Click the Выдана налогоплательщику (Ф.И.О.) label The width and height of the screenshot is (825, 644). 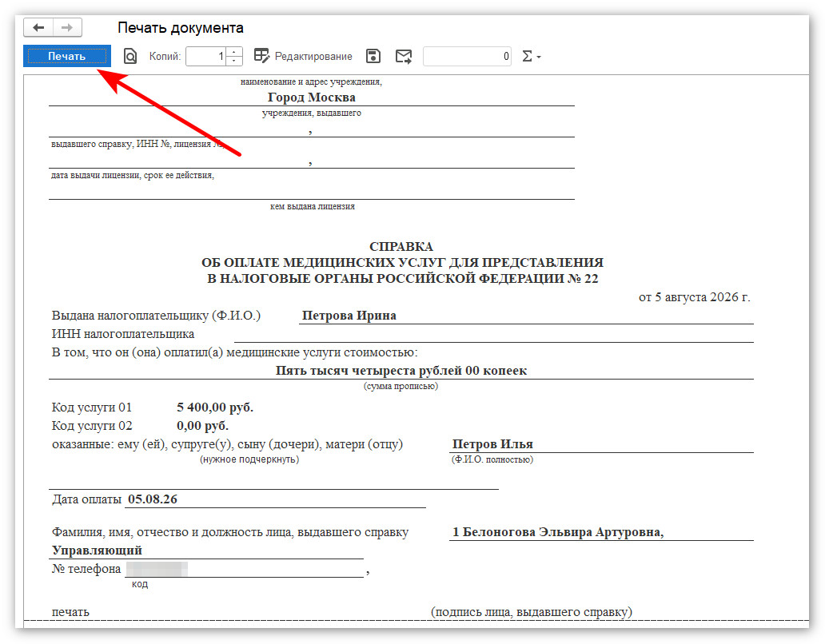tap(156, 316)
